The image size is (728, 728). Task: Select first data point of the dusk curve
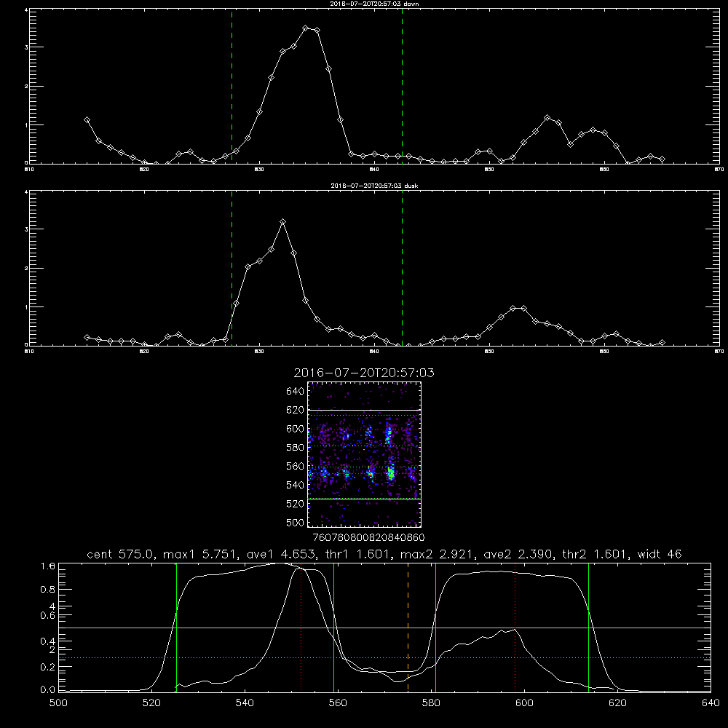tap(87, 338)
